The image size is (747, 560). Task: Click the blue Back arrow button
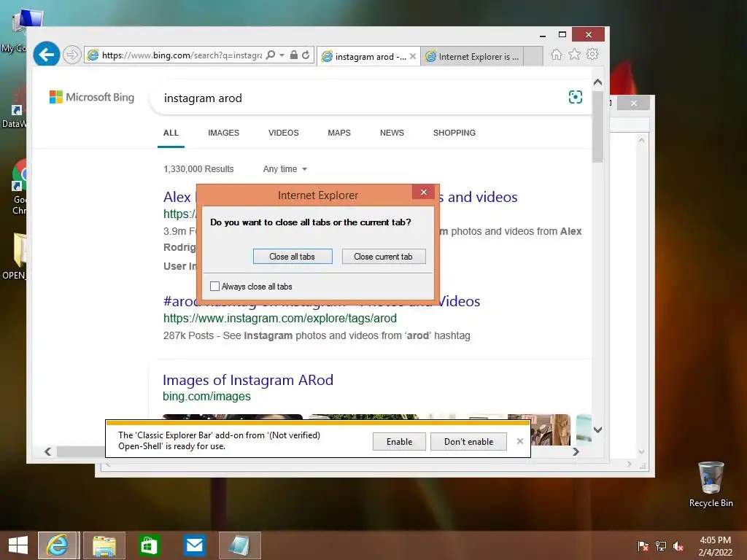coord(46,55)
